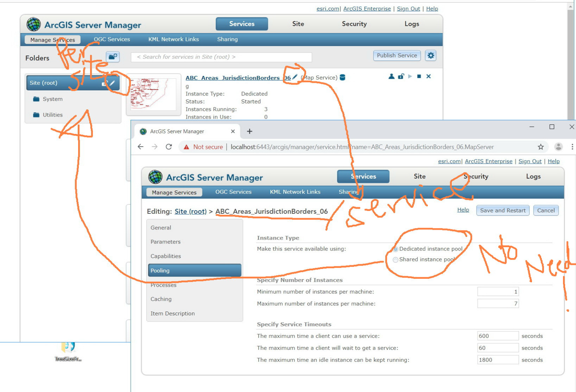Click the Save and Restart button

pyautogui.click(x=503, y=211)
